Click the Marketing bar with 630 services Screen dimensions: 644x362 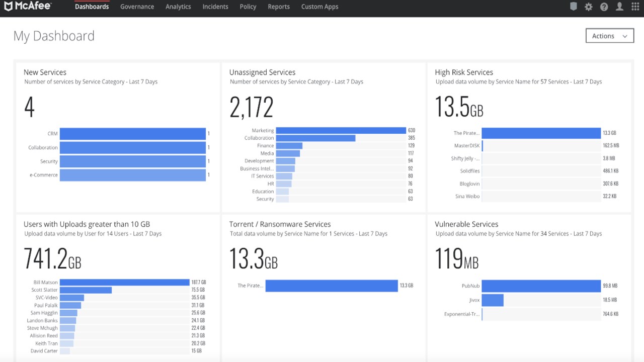pos(341,130)
